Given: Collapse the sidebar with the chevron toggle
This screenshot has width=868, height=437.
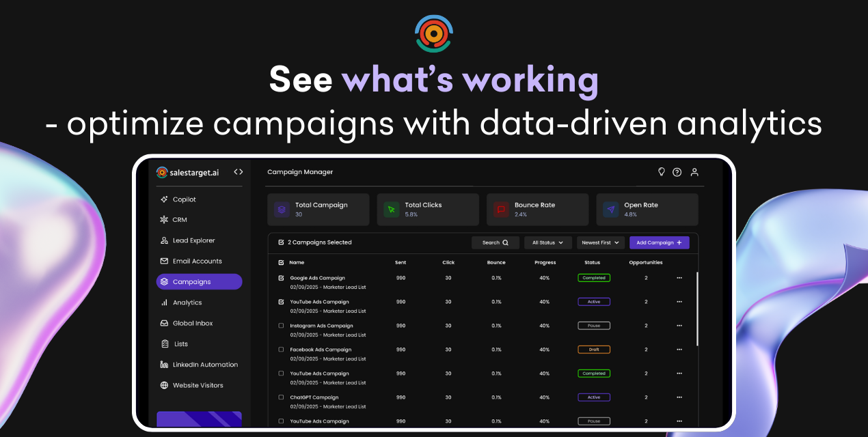Looking at the screenshot, I should pos(238,171).
